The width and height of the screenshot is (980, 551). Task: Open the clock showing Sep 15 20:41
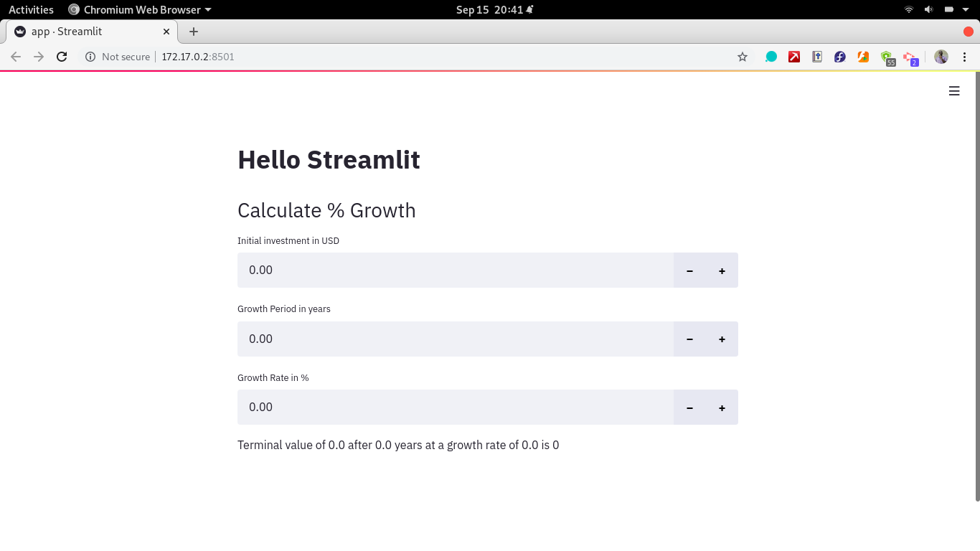[494, 9]
